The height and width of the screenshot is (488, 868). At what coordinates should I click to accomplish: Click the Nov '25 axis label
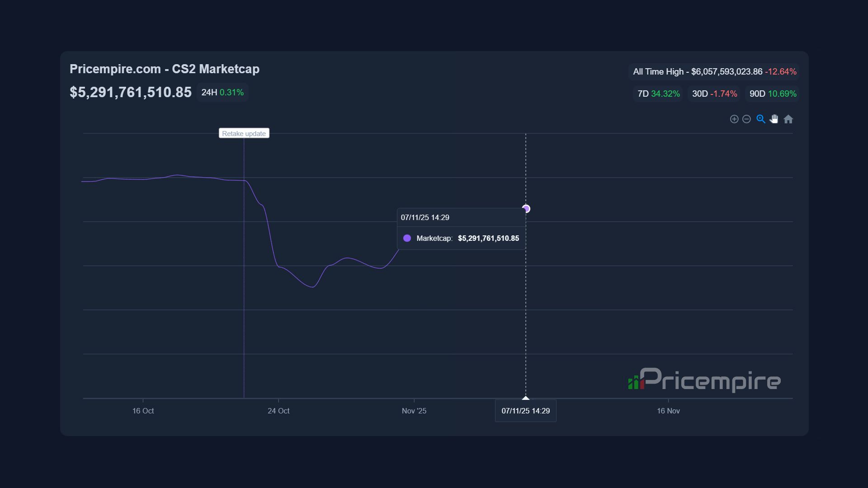pos(414,411)
